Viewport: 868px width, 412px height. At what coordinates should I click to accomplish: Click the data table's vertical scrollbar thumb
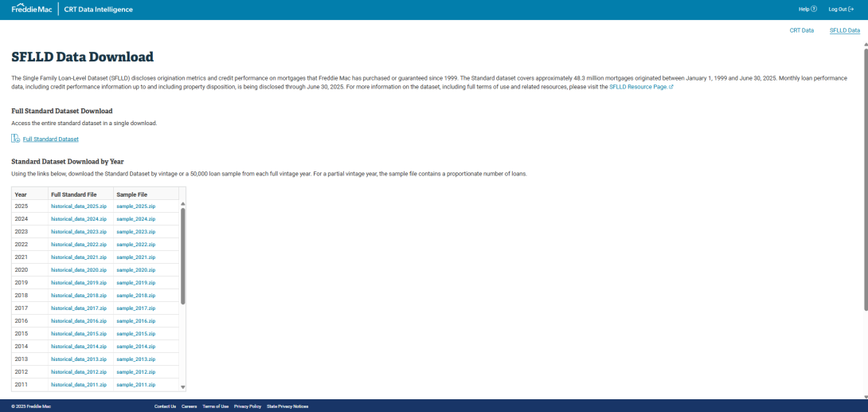coord(183,255)
